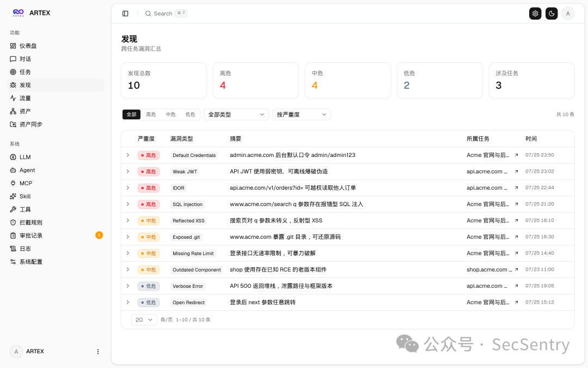Screen dimensions: 588x368
Task: Select 发现 findings in sidebar
Action: click(x=56, y=85)
